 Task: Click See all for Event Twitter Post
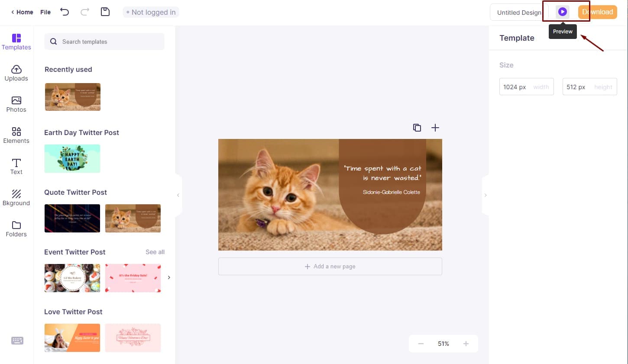click(x=155, y=252)
